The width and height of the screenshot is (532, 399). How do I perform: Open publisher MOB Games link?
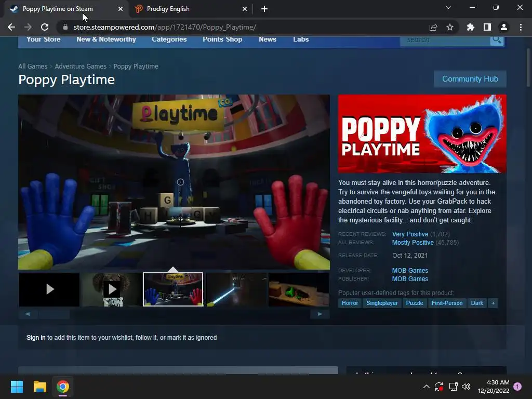tap(410, 279)
